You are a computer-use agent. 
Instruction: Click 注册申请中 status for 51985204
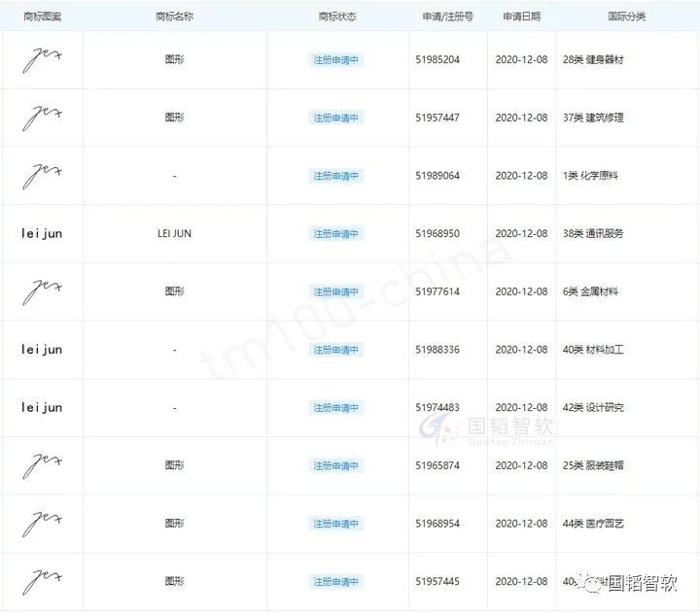(335, 60)
